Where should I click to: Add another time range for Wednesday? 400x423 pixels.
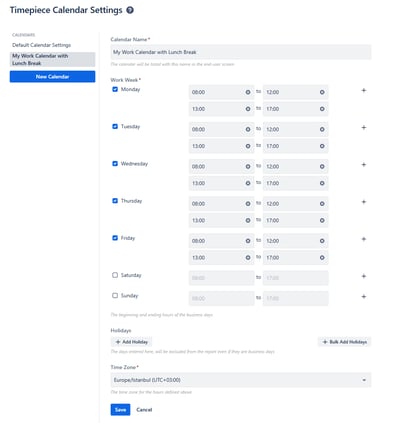pyautogui.click(x=364, y=165)
